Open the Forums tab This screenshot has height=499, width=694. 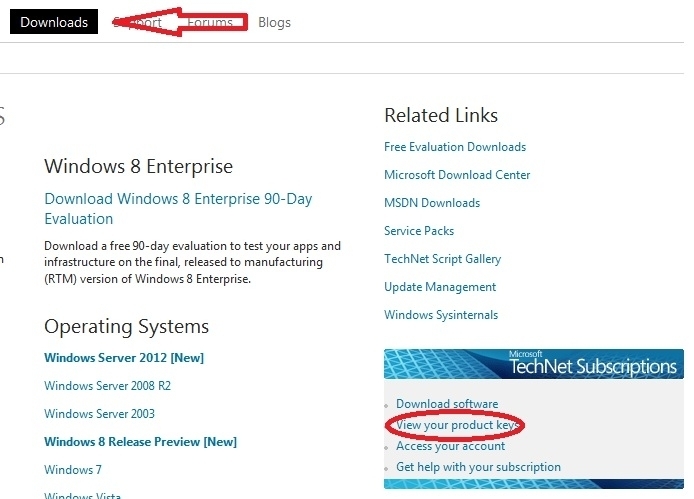210,22
